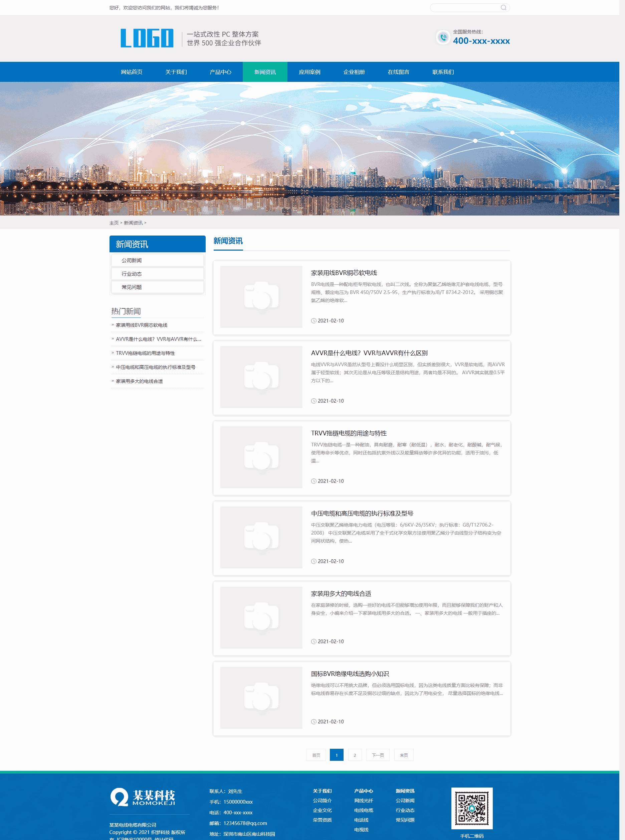Open hot news link 家装用多大的电线合适

pos(139,381)
